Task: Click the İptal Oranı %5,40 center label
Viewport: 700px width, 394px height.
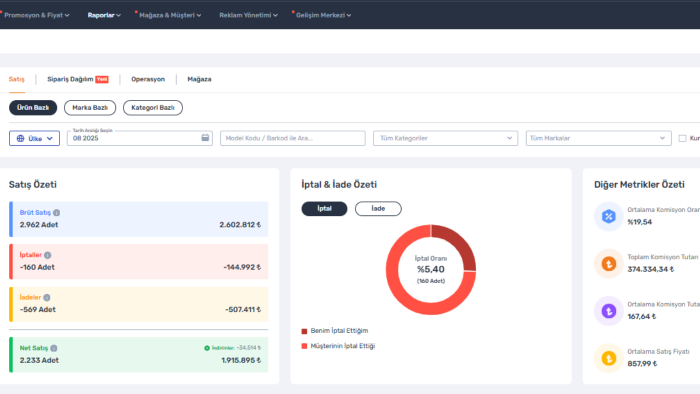Action: point(431,270)
